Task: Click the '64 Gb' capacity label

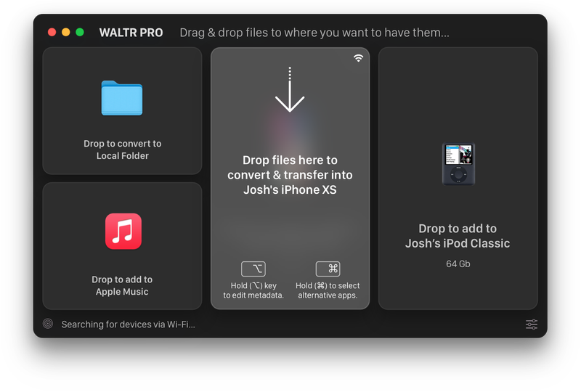Action: click(458, 264)
